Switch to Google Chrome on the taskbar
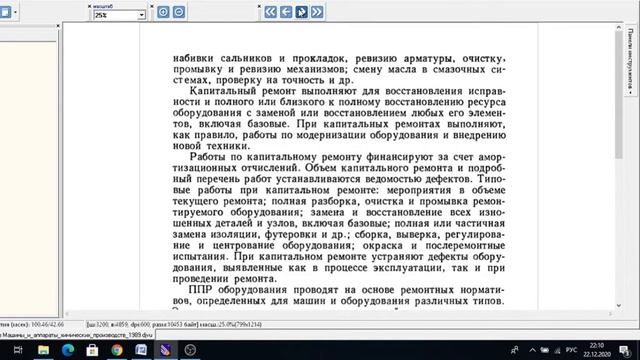Viewport: 640px width, 360px height. point(117,350)
